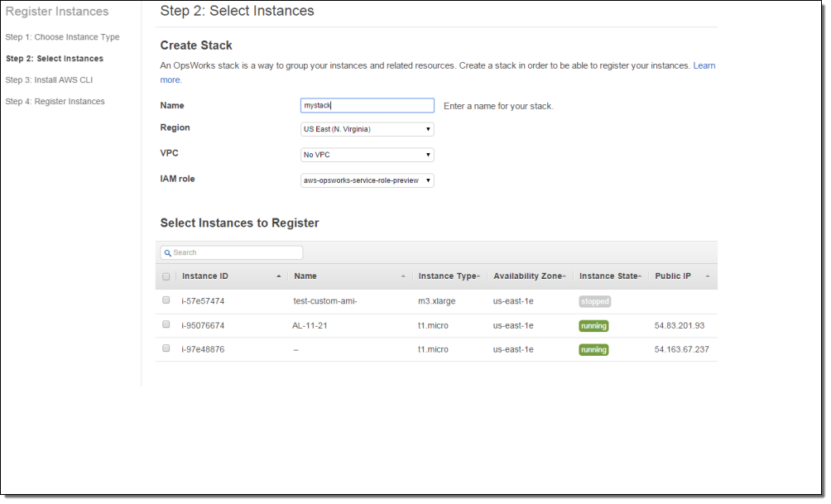Image resolution: width=831 pixels, height=504 pixels.
Task: Check the box for instance i-57e57474
Action: coord(166,300)
